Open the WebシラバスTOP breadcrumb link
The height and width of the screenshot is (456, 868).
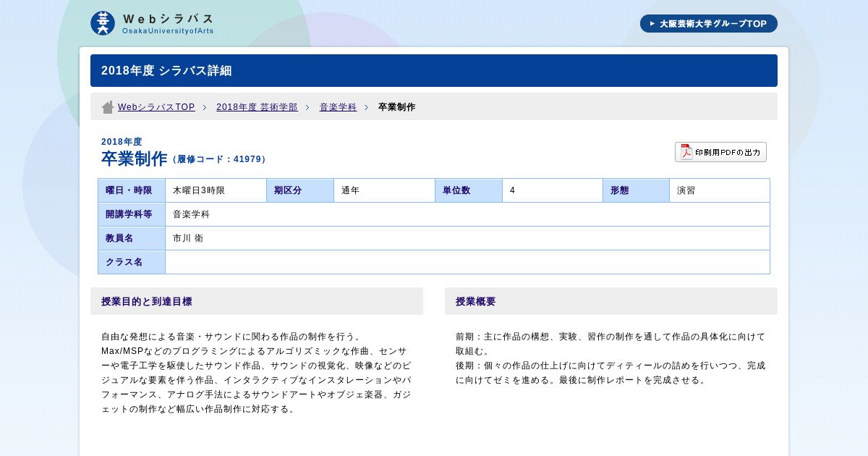pyautogui.click(x=156, y=107)
